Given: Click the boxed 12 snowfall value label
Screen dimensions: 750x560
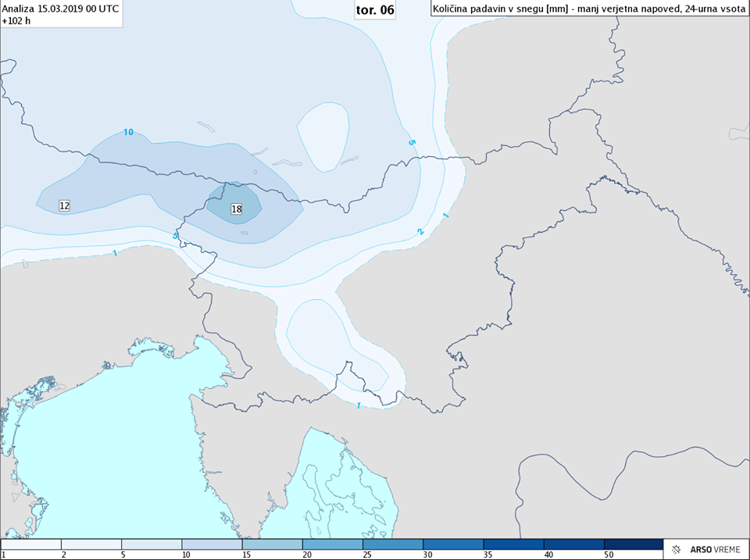Looking at the screenshot, I should click(x=65, y=205).
